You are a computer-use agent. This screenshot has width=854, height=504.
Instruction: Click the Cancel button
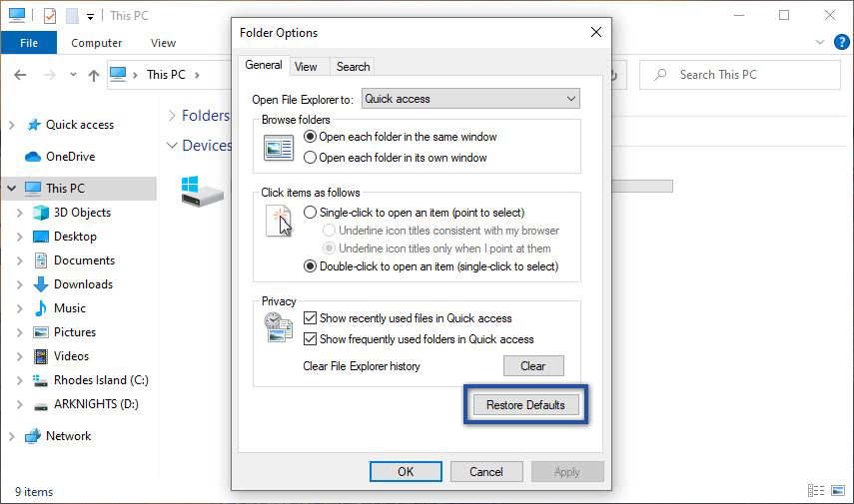[x=486, y=471]
